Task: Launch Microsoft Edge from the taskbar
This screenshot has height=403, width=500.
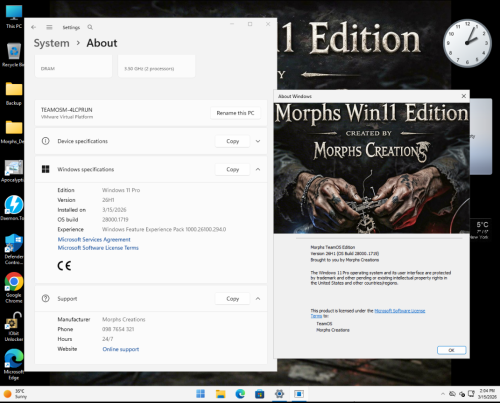Action: (x=240, y=394)
